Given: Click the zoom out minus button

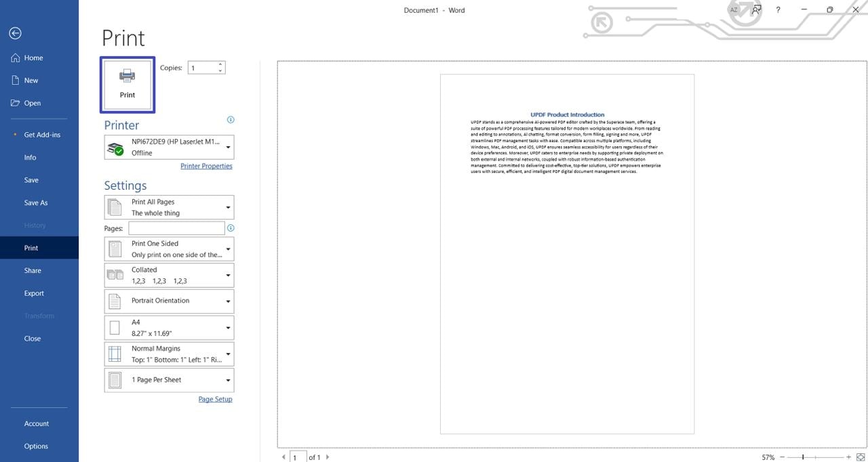Looking at the screenshot, I should pyautogui.click(x=783, y=457).
